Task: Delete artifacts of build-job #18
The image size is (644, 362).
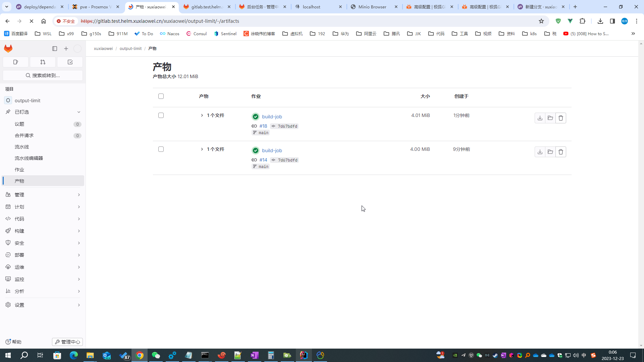Action: [x=560, y=118]
